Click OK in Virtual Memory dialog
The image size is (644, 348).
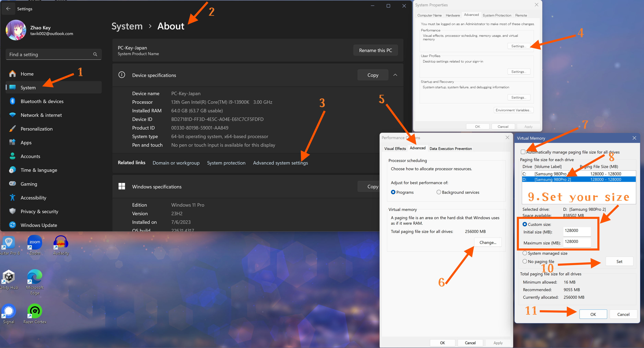click(593, 314)
